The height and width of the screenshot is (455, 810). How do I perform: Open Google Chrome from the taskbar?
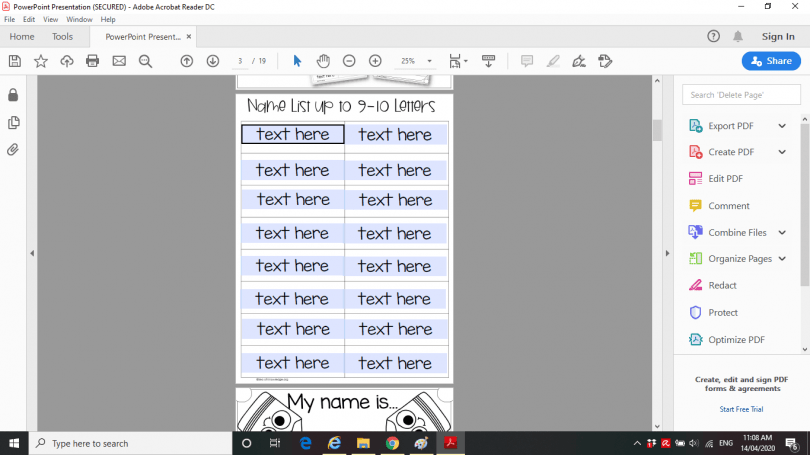(x=392, y=443)
